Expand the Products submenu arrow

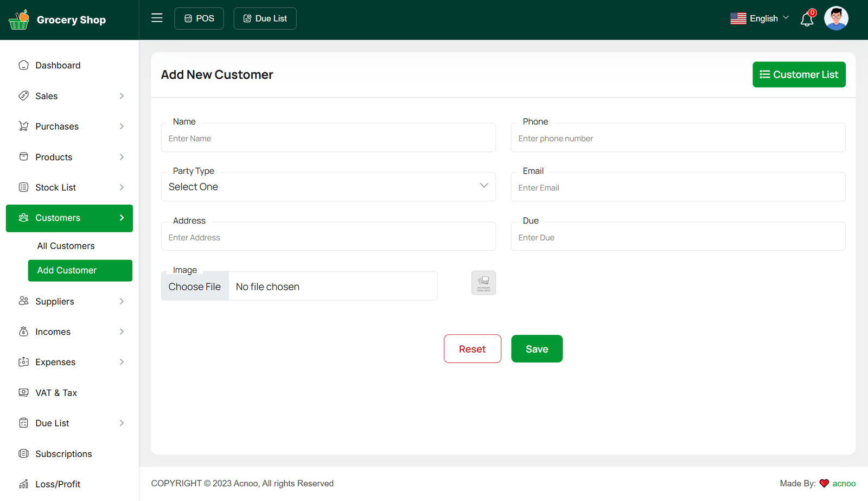(122, 157)
